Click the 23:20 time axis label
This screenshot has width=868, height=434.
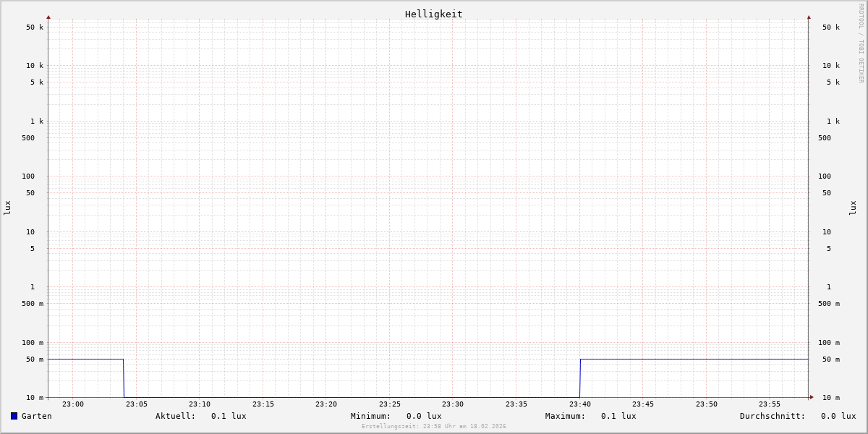(326, 404)
